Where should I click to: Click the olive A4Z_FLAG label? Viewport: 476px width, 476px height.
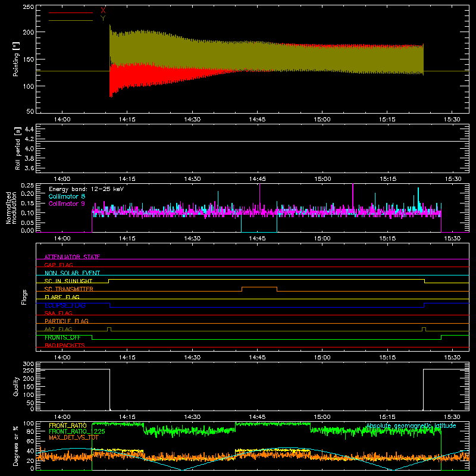(x=58, y=329)
